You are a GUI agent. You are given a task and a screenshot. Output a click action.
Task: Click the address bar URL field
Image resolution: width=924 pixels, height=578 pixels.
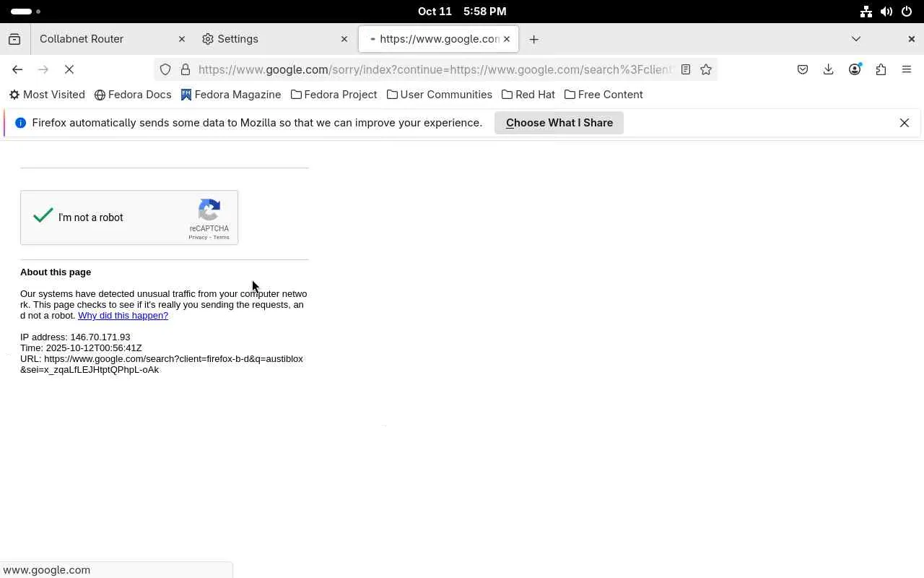click(x=435, y=69)
